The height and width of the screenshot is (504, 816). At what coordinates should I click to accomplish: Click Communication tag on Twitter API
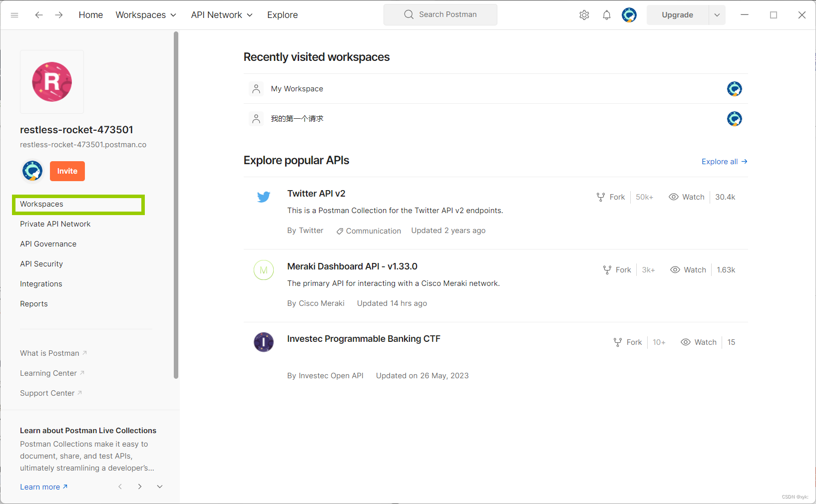pos(369,231)
